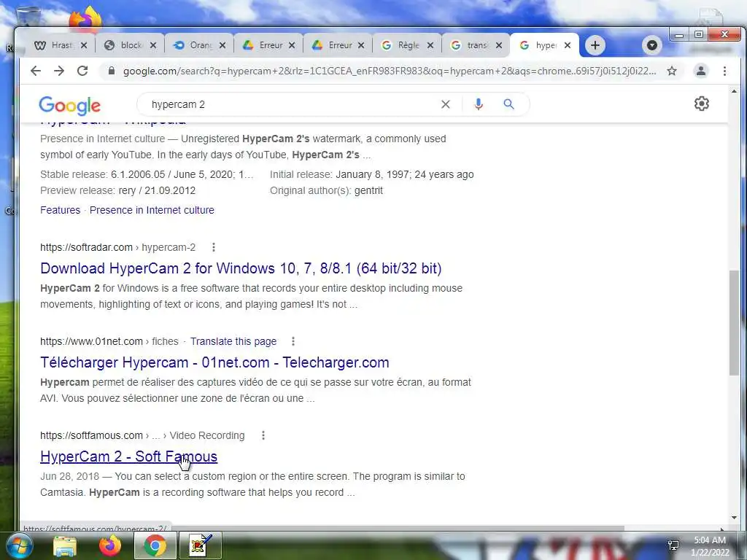Open options menu for 01net result
747x560 pixels.
[293, 341]
